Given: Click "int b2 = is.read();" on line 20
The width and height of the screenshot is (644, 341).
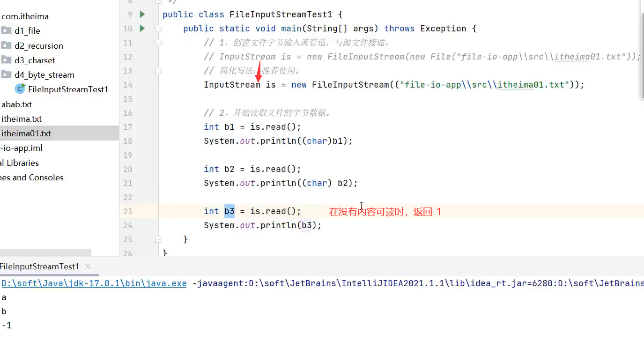Looking at the screenshot, I should coord(252,169).
